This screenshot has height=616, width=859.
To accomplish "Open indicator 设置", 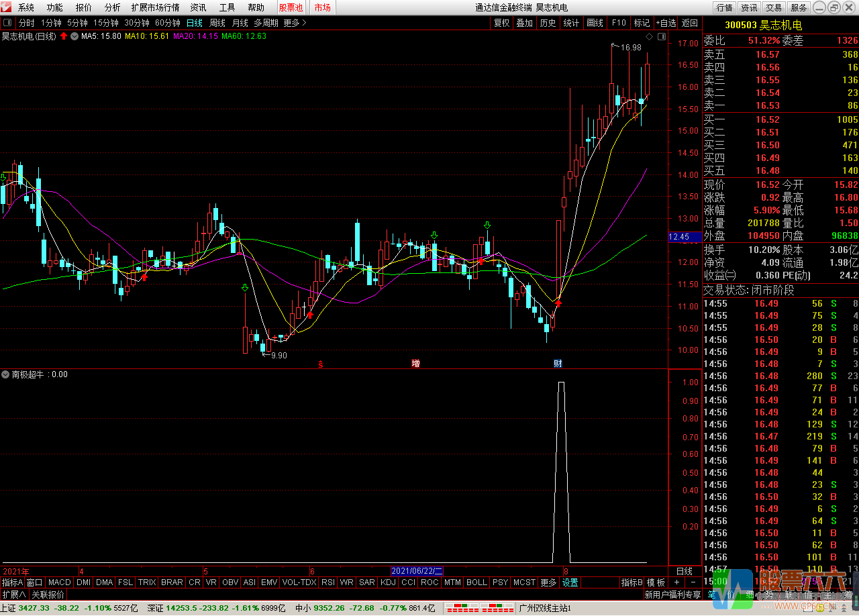I will coord(570,582).
